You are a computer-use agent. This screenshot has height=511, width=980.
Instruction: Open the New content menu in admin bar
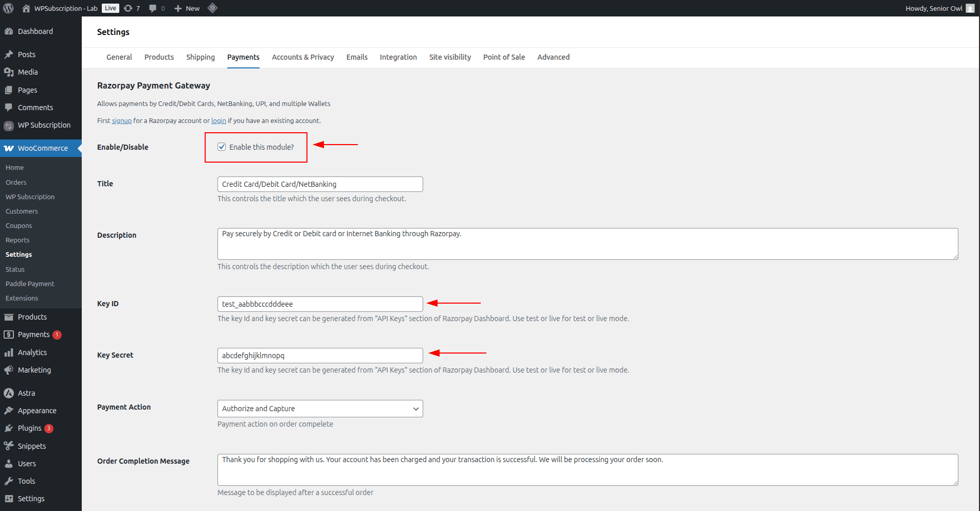coord(187,8)
